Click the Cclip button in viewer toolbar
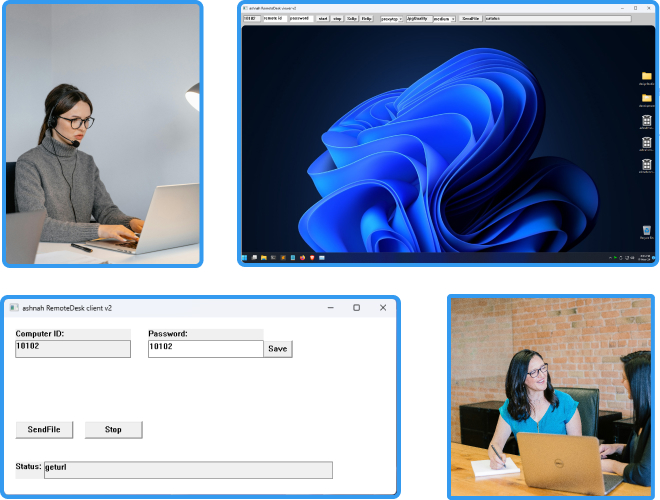660x500 pixels. click(352, 18)
